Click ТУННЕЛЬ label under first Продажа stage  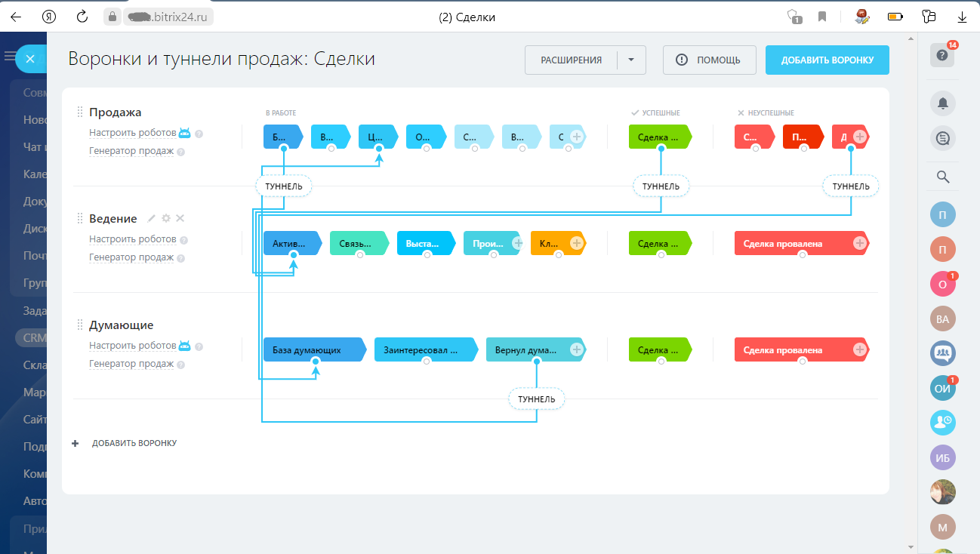click(284, 186)
